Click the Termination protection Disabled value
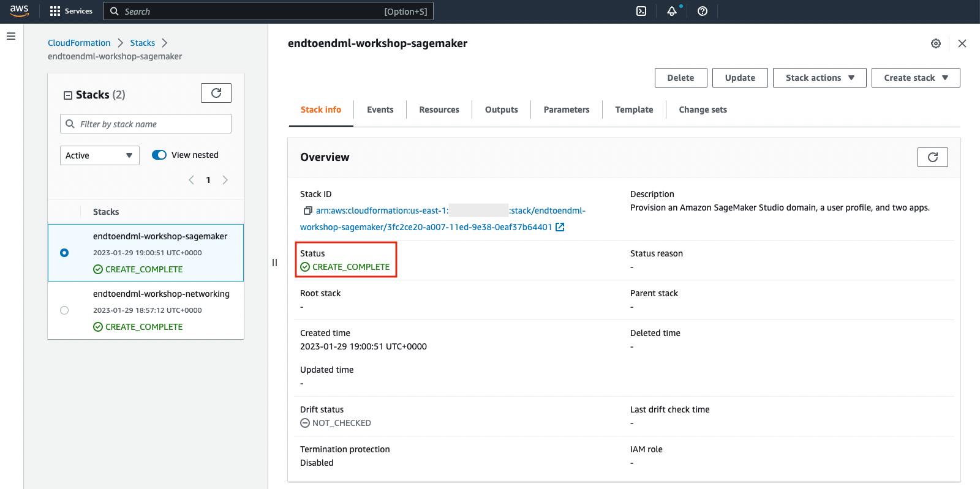980x489 pixels. (x=317, y=463)
